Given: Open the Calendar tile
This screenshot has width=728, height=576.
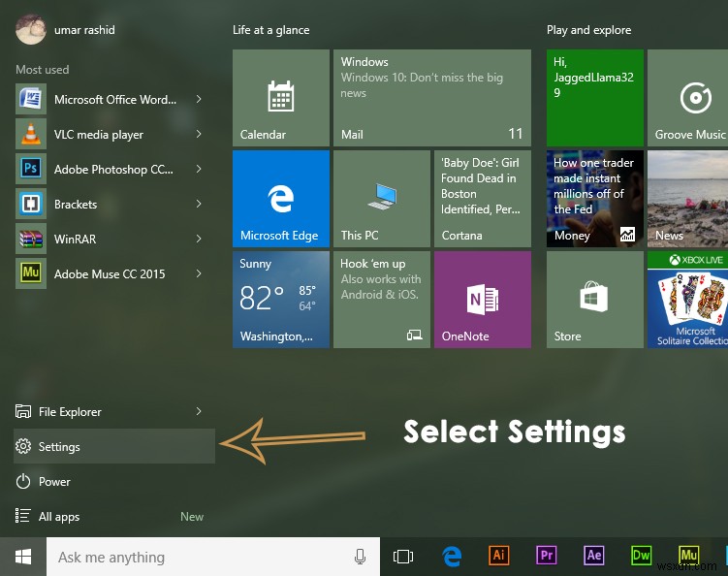Looking at the screenshot, I should pyautogui.click(x=280, y=98).
